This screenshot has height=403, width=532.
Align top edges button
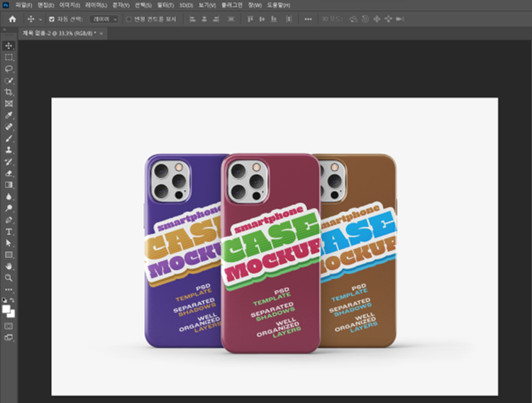[x=250, y=19]
